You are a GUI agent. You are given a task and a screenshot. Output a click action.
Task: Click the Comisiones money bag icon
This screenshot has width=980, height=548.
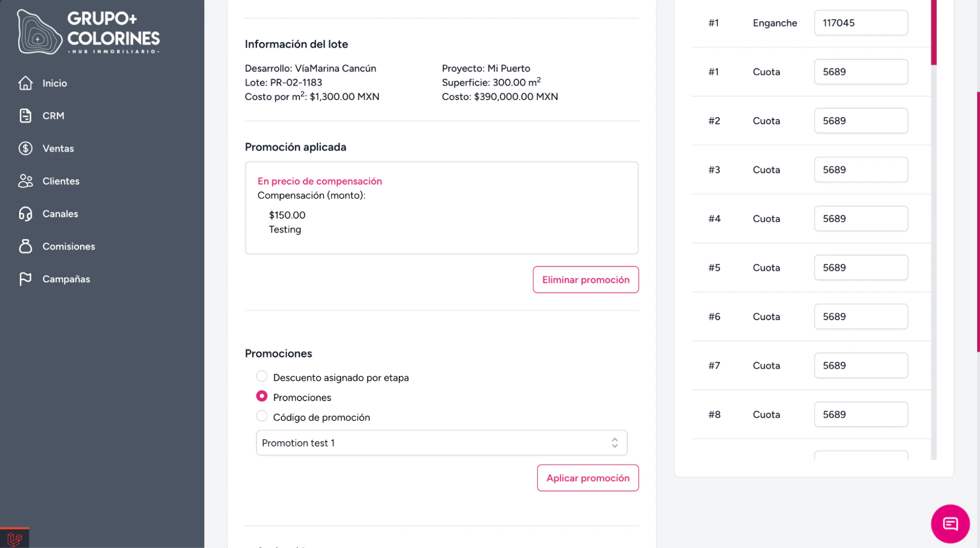click(25, 247)
